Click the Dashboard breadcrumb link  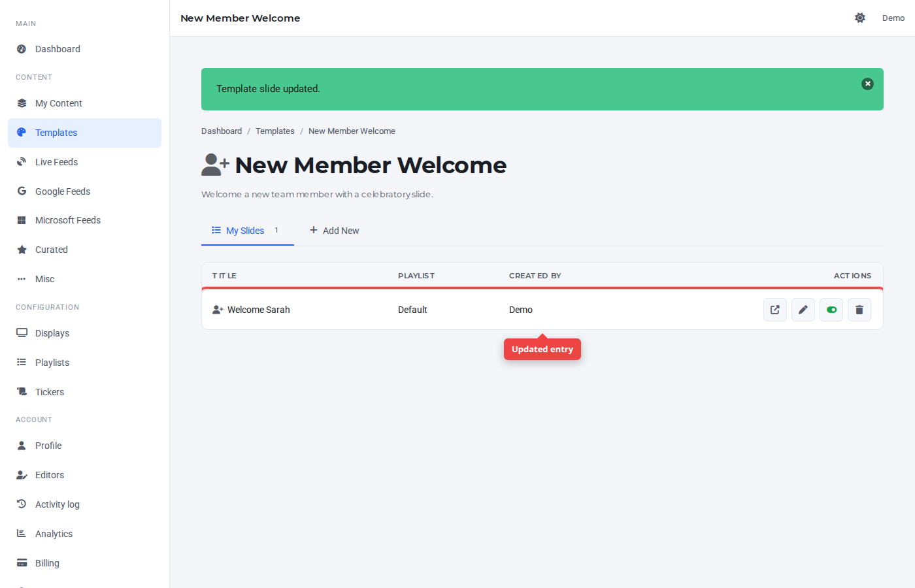point(222,131)
